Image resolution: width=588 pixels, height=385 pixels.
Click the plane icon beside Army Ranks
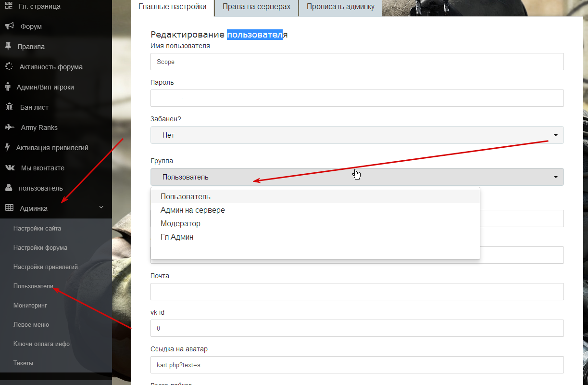click(x=9, y=128)
